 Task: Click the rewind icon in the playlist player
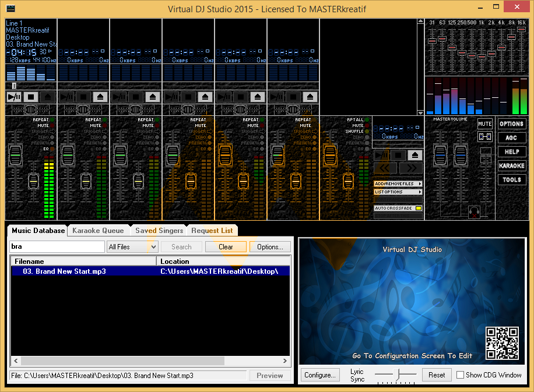[x=385, y=168]
